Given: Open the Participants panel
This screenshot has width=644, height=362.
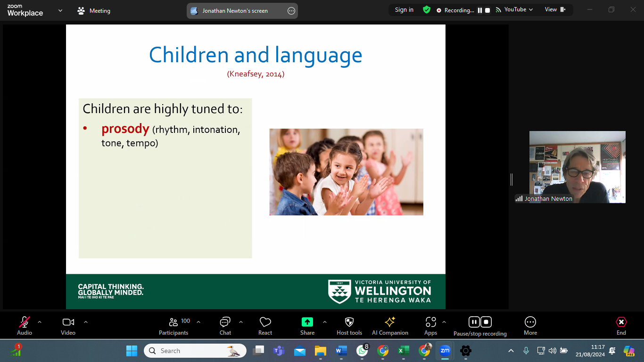Looking at the screenshot, I should (x=173, y=326).
